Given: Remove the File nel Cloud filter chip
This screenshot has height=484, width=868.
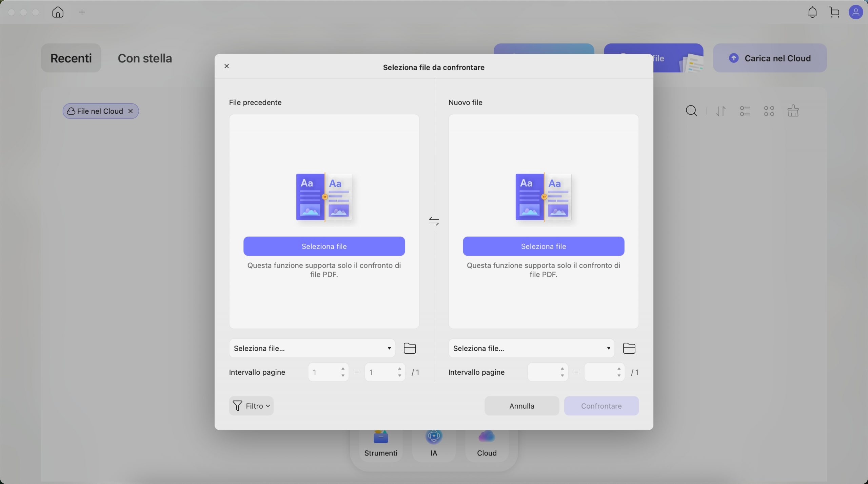Looking at the screenshot, I should pos(131,111).
